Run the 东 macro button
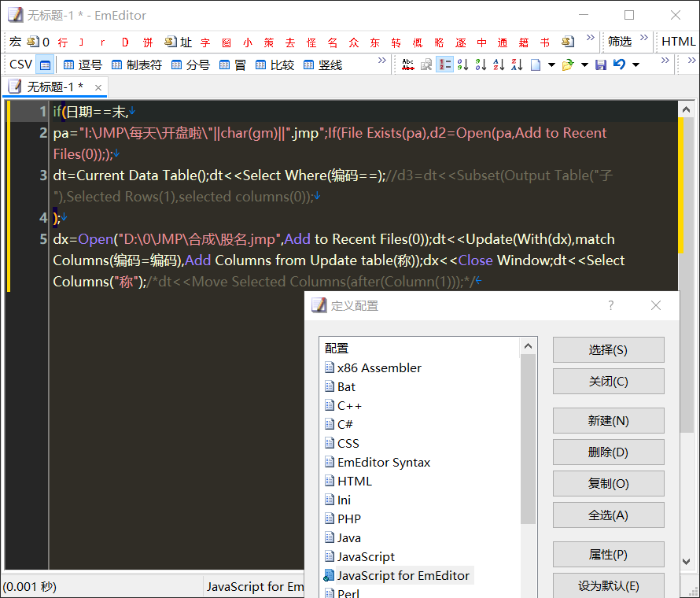The height and width of the screenshot is (598, 700). click(x=374, y=42)
